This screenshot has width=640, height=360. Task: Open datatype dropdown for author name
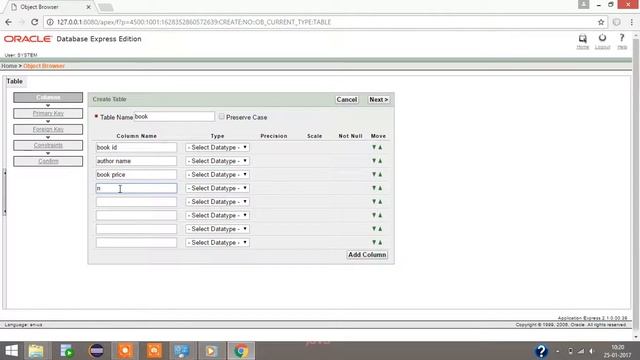pos(217,161)
